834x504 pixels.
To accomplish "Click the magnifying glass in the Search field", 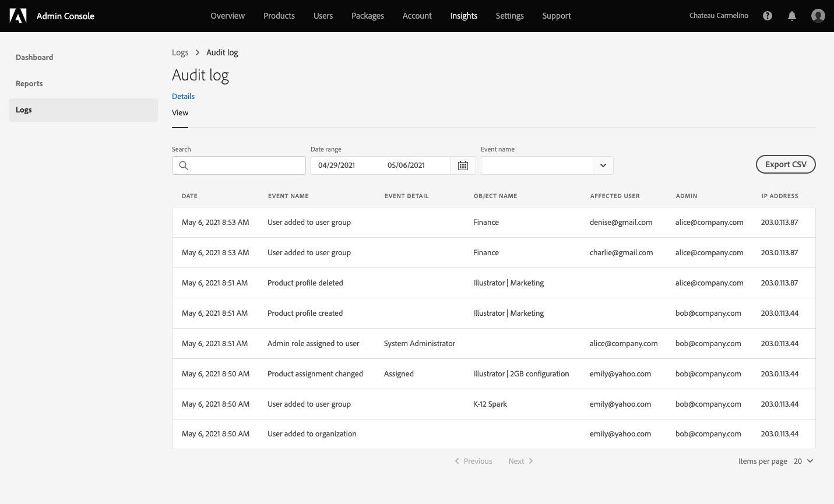I will coord(184,165).
